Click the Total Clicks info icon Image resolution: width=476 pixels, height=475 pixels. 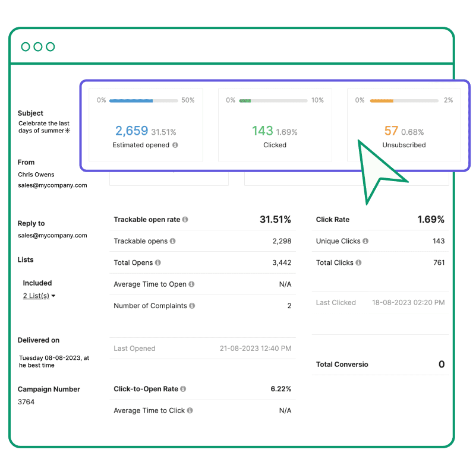[x=359, y=262]
